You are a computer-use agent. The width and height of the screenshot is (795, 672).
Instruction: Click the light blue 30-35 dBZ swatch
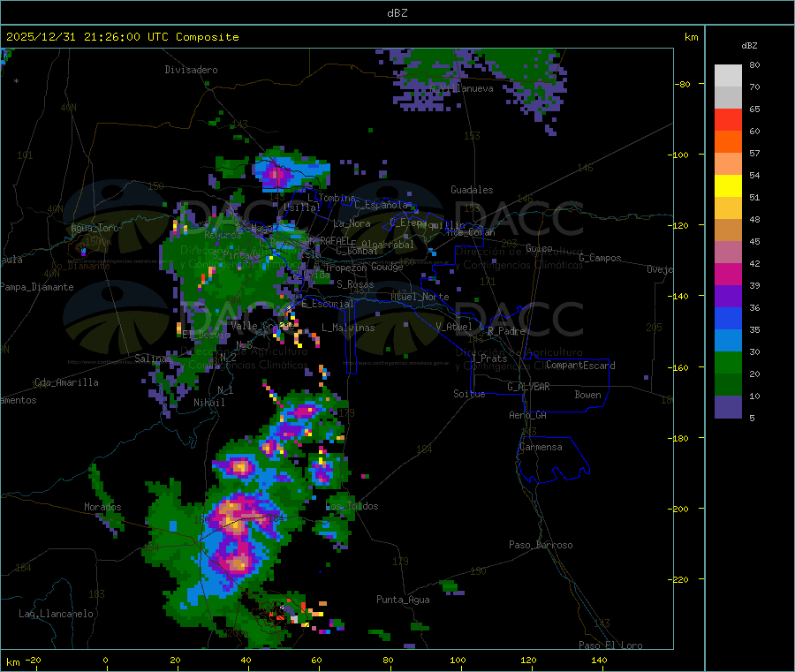point(728,341)
